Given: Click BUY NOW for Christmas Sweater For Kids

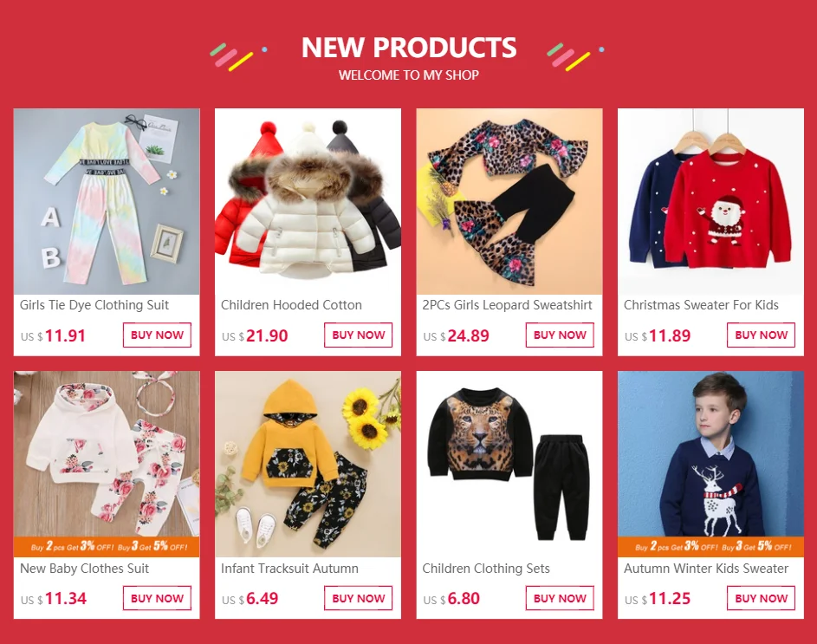Looking at the screenshot, I should click(x=761, y=335).
